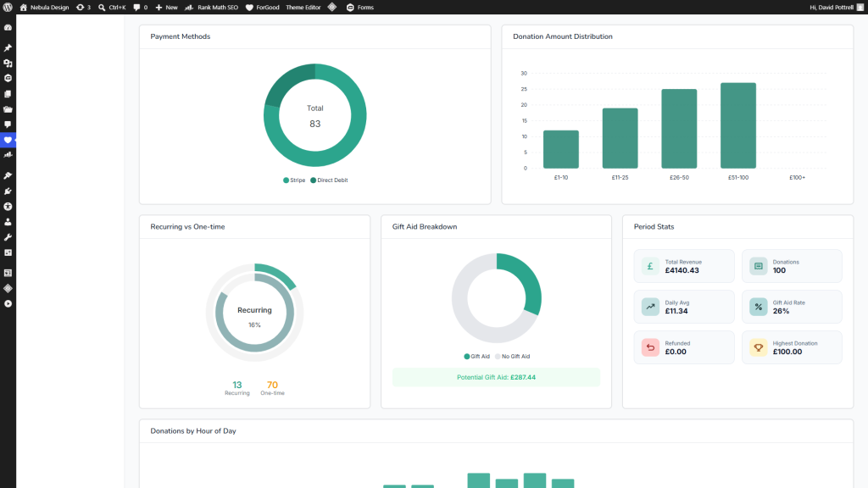Open Rank Math chart icon in sidebar
The height and width of the screenshot is (488, 868).
(x=8, y=156)
